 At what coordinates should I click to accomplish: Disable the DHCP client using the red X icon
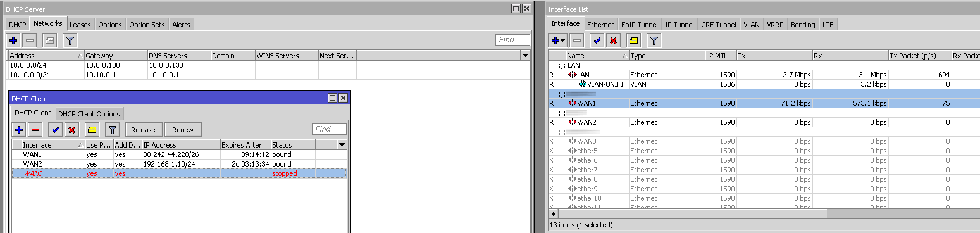[x=72, y=130]
